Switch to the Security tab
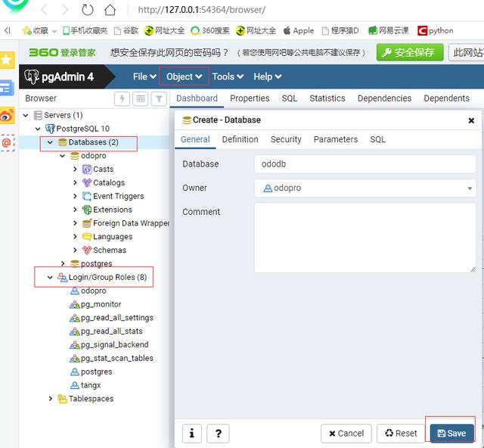 click(x=286, y=139)
